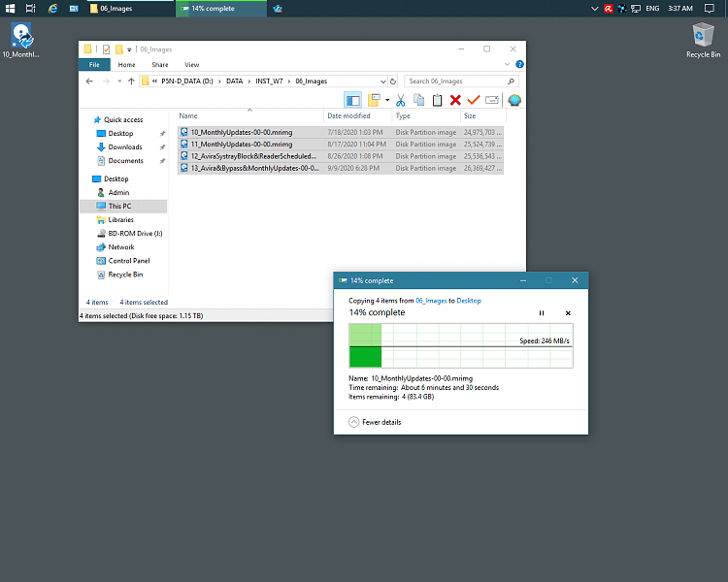Open the Share ribbon tab
Viewport: 728px width, 582px height.
pos(160,65)
